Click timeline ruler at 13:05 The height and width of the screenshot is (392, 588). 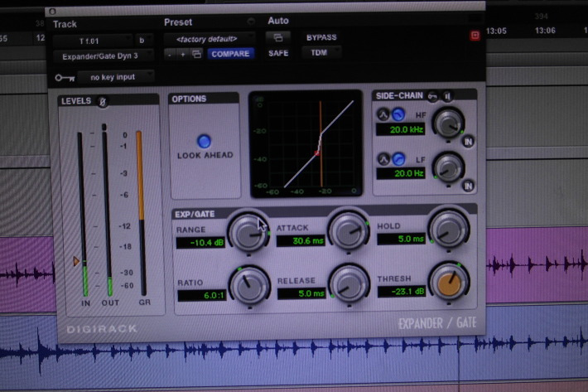click(496, 31)
